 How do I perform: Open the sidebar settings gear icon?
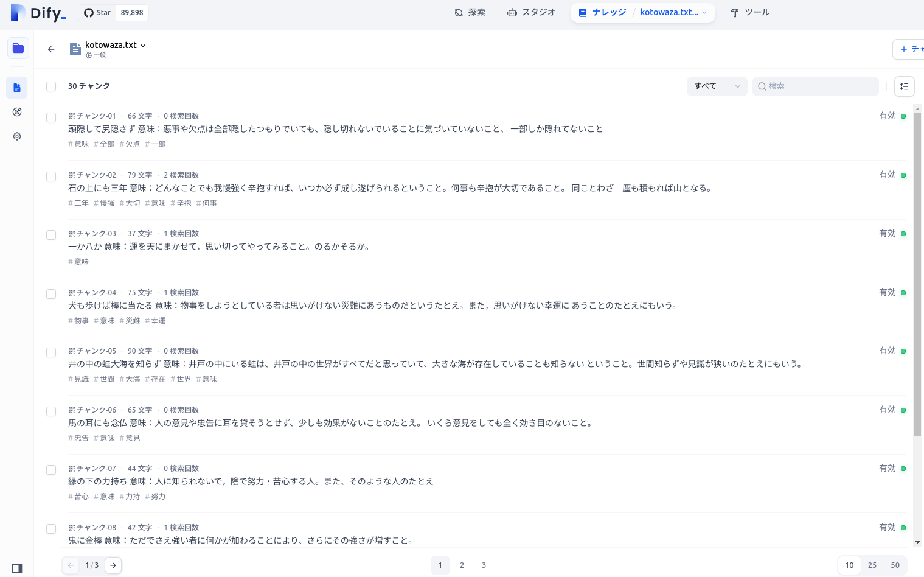tap(17, 136)
